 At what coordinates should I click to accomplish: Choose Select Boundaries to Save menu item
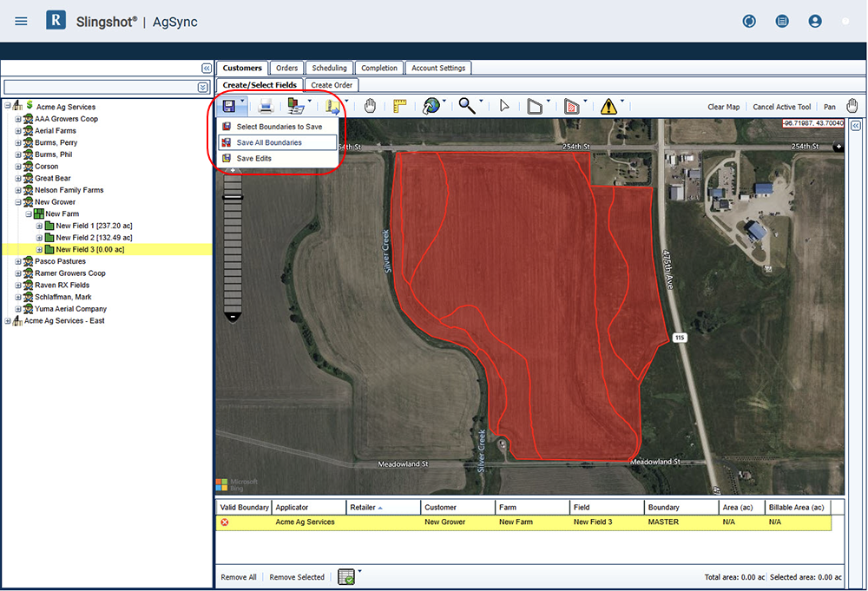[278, 127]
